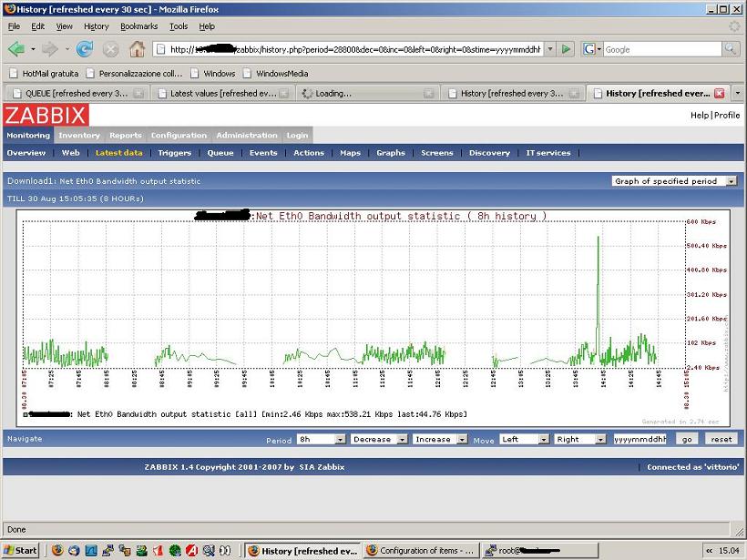Select the Triggers submenu item
The height and width of the screenshot is (560, 747).
click(174, 153)
